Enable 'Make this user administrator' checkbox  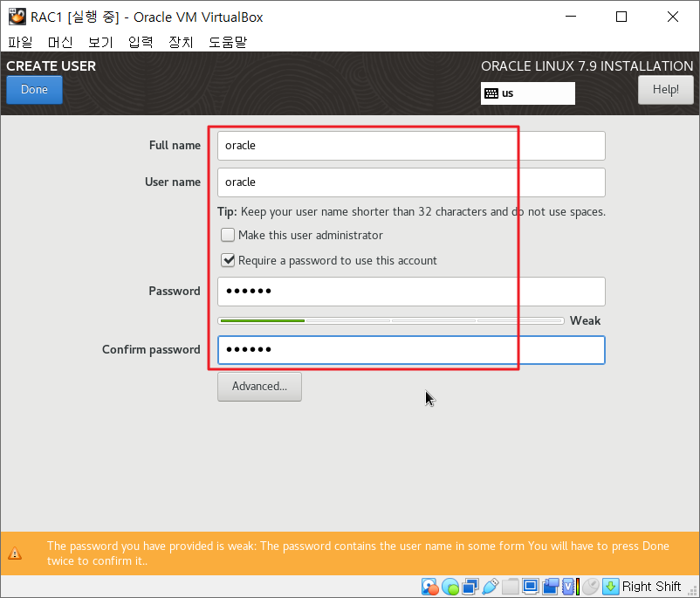pyautogui.click(x=228, y=235)
